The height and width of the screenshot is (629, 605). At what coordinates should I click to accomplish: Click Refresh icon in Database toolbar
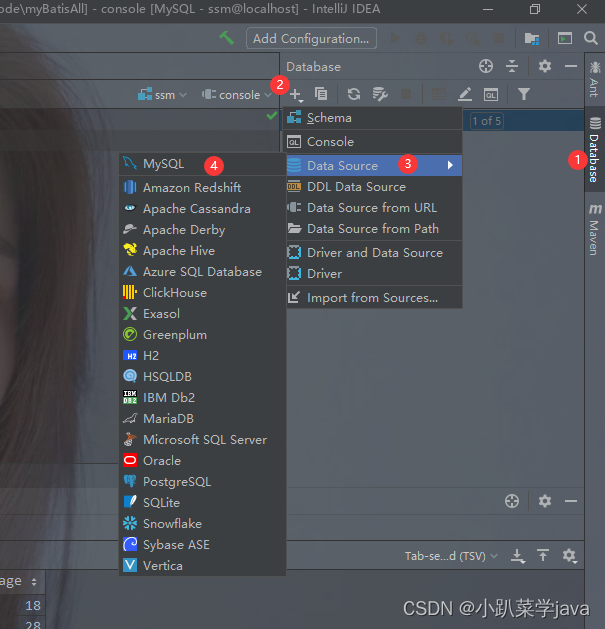point(353,94)
